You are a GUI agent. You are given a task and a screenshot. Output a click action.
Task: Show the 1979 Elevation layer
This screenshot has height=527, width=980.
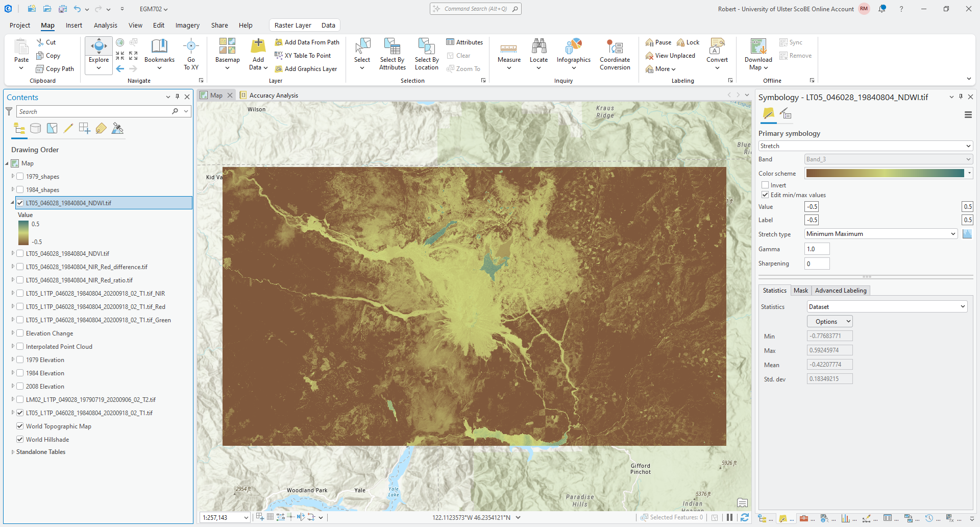[20, 360]
